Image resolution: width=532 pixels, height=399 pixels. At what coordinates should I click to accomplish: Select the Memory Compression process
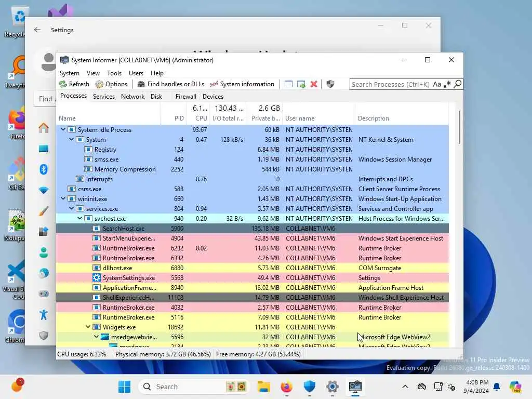[x=252, y=169]
